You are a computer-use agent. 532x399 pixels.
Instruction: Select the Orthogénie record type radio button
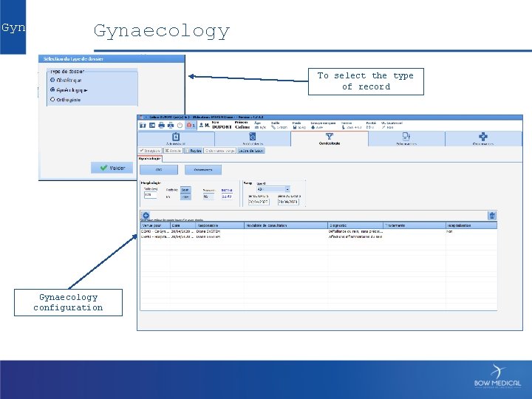point(52,100)
